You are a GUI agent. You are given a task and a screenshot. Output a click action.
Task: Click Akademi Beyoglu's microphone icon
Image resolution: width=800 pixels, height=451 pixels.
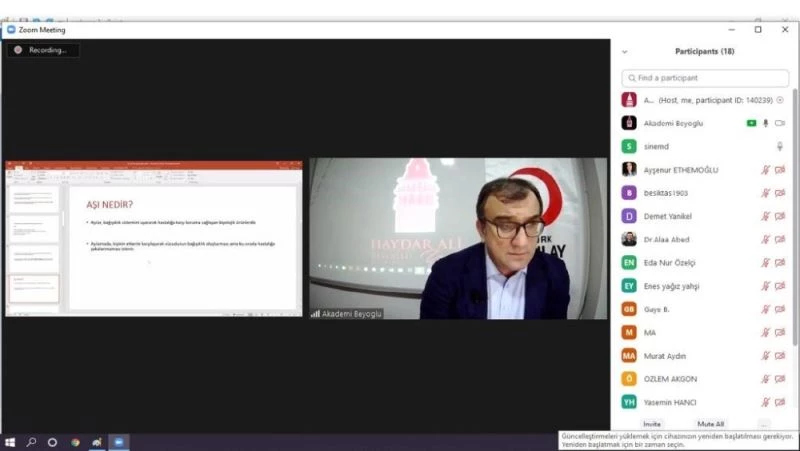click(766, 123)
